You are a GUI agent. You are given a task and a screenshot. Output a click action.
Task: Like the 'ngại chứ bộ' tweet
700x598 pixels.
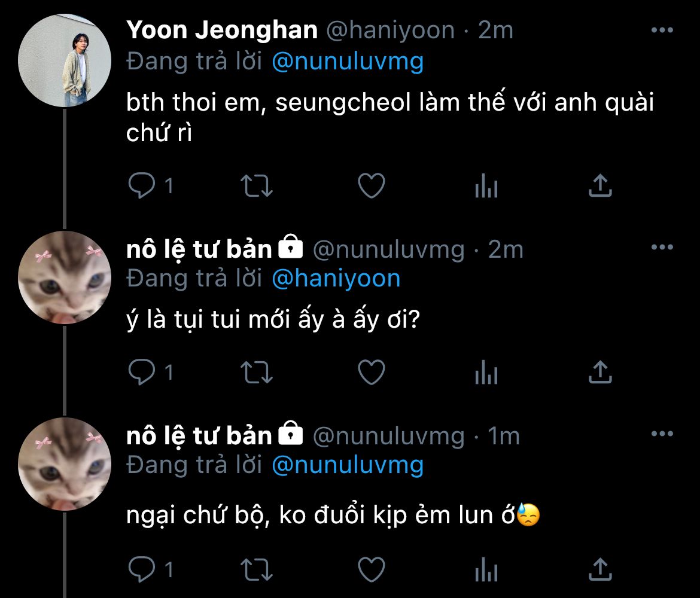pos(371,569)
